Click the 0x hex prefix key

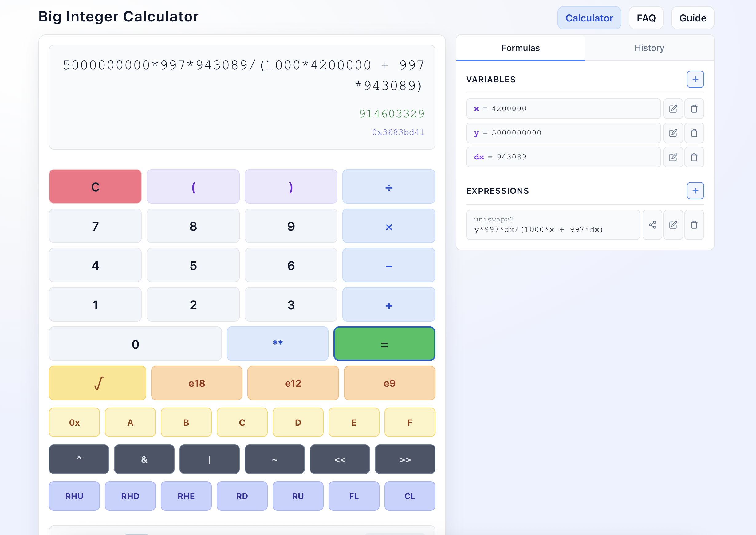[74, 422]
